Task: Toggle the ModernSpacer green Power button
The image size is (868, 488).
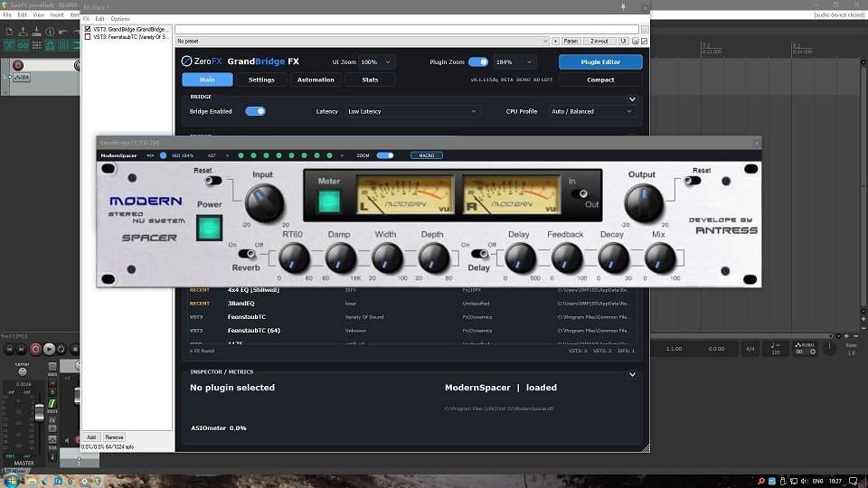Action: (x=209, y=228)
